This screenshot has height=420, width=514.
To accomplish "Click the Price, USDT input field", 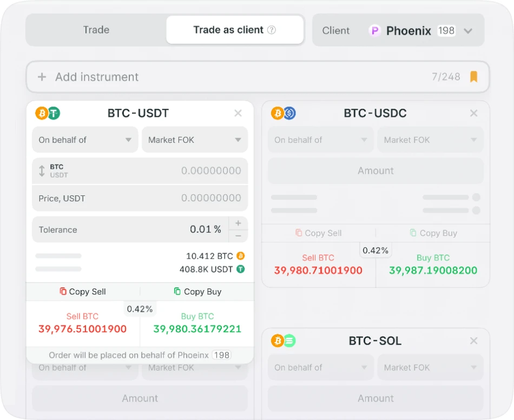I will 140,198.
